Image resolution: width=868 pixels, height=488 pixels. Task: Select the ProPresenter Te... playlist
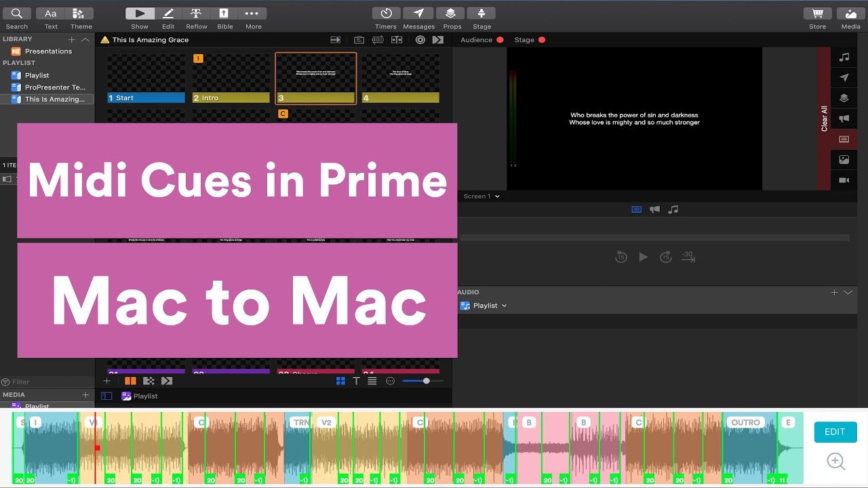(47, 87)
